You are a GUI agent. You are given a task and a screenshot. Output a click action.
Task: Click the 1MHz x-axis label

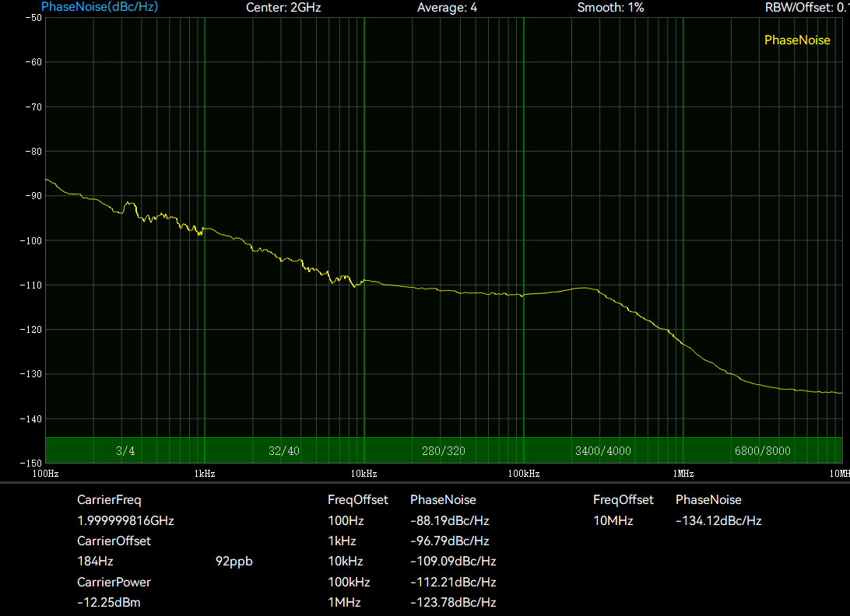pos(683,474)
